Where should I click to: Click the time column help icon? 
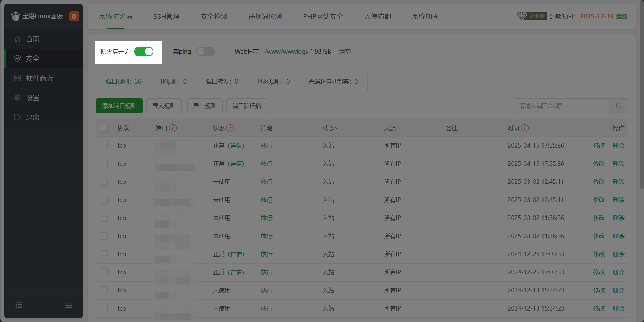(525, 128)
